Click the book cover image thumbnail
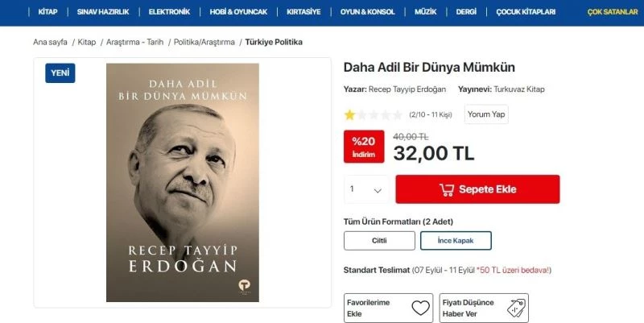Viewport: 644px width, 323px height. [x=183, y=183]
